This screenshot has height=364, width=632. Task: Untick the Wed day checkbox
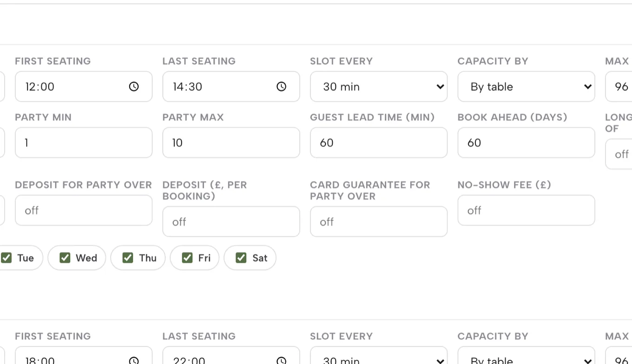[x=65, y=258]
